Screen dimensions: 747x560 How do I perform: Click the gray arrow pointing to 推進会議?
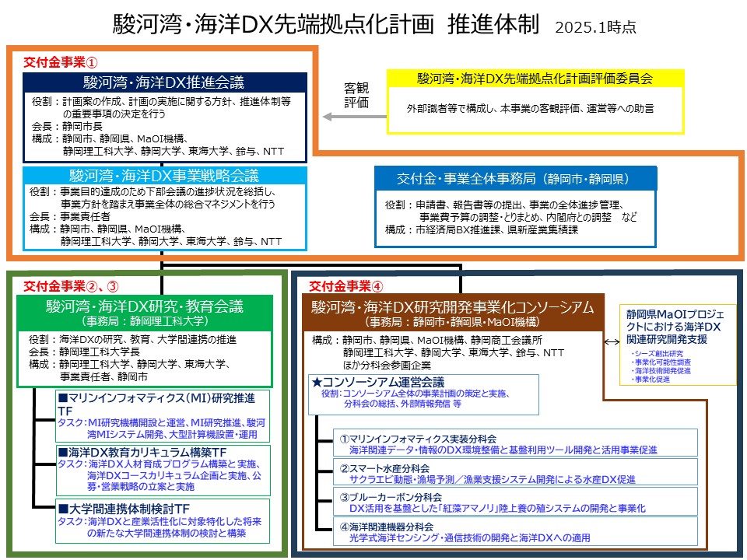355,117
